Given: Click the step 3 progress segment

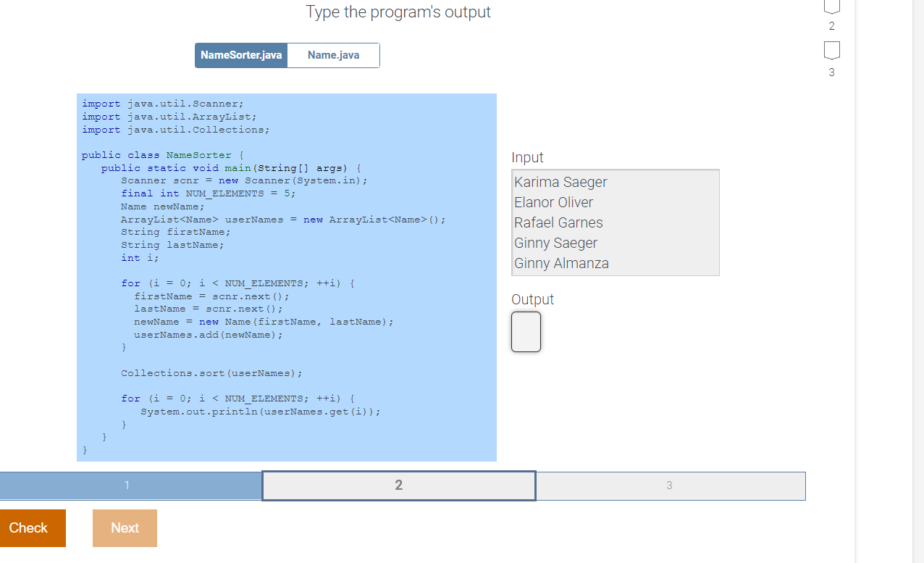Looking at the screenshot, I should tap(670, 485).
